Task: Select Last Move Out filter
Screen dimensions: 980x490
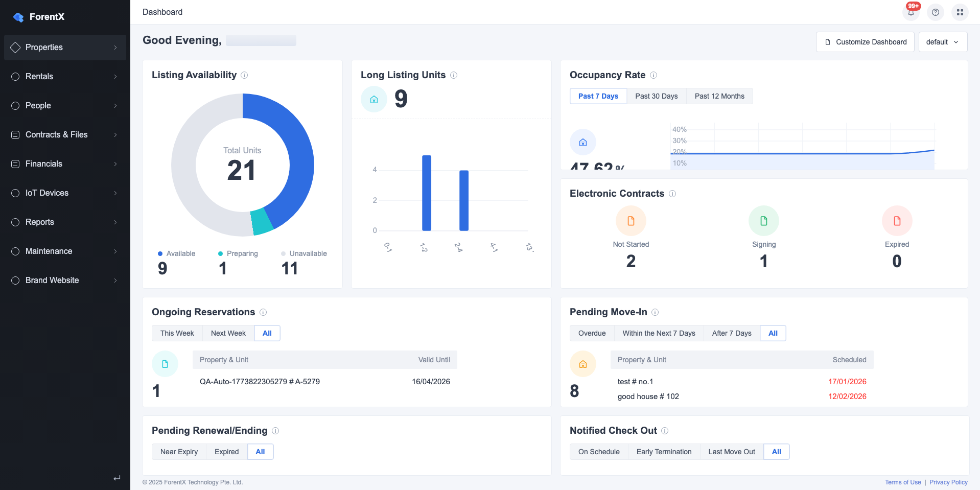Action: (x=732, y=452)
